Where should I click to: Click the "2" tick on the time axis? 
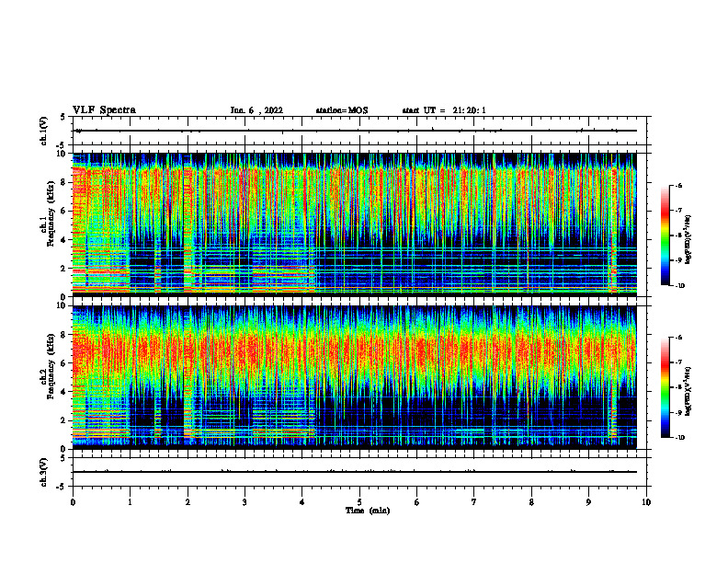point(188,502)
